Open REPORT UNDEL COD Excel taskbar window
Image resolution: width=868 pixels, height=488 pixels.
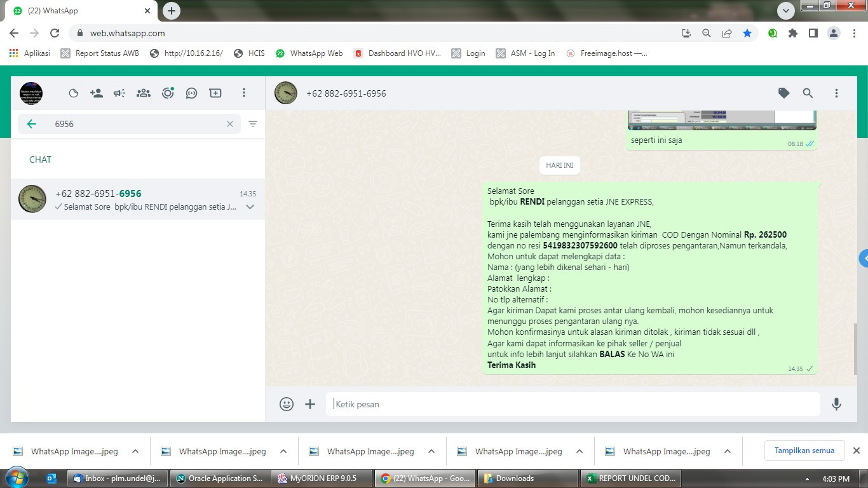coord(631,478)
